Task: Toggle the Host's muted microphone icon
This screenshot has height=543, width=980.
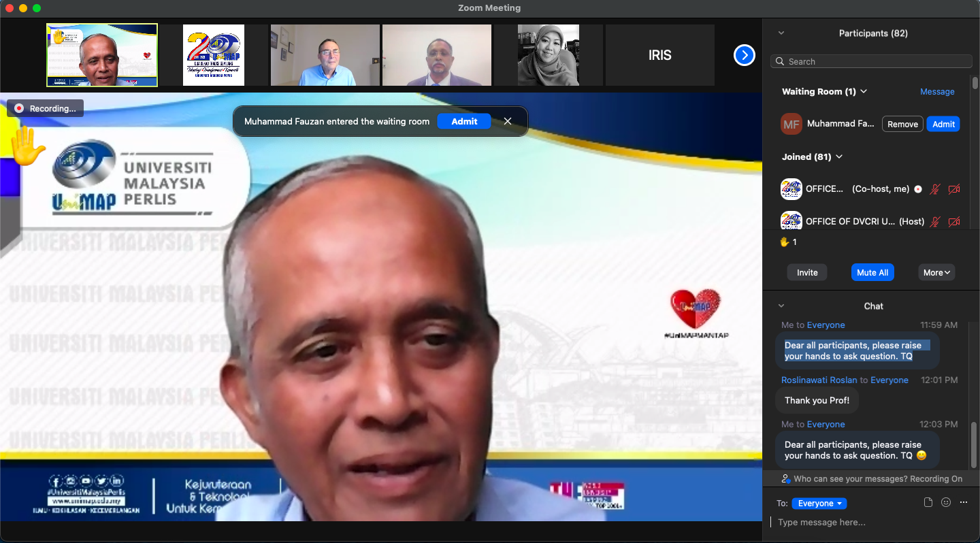Action: click(x=935, y=221)
